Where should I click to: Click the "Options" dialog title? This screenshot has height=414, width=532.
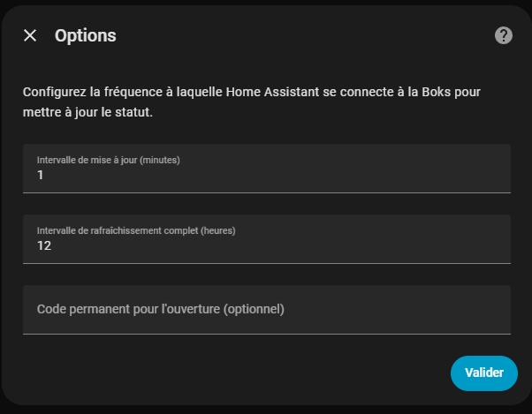point(86,36)
